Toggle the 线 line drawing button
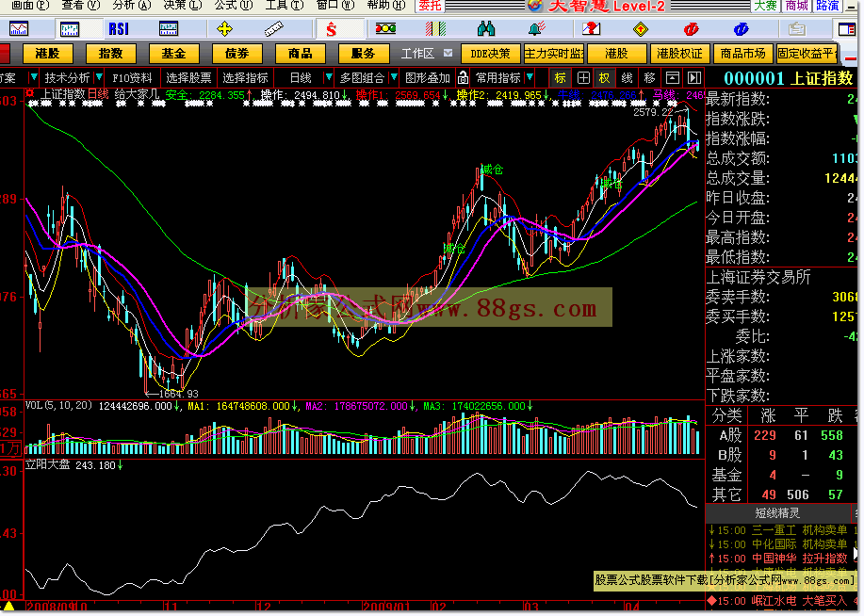Viewport: 864px width, 616px height. (x=628, y=77)
